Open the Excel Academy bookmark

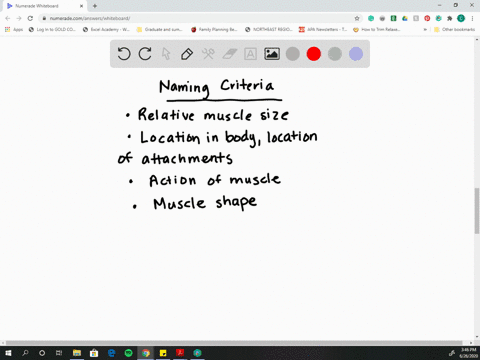[106, 29]
